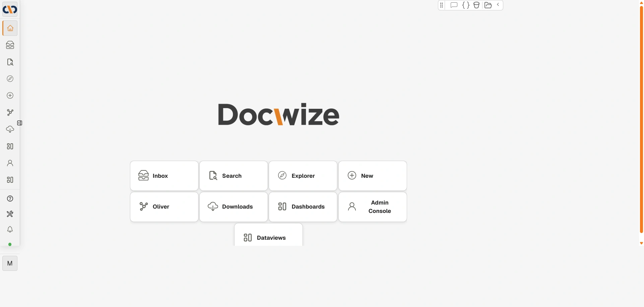Open Downloads cloud icon in sidebar

click(10, 129)
